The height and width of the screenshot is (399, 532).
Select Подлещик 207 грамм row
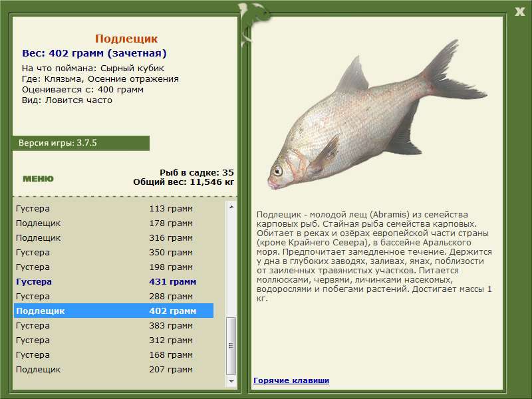pyautogui.click(x=114, y=369)
